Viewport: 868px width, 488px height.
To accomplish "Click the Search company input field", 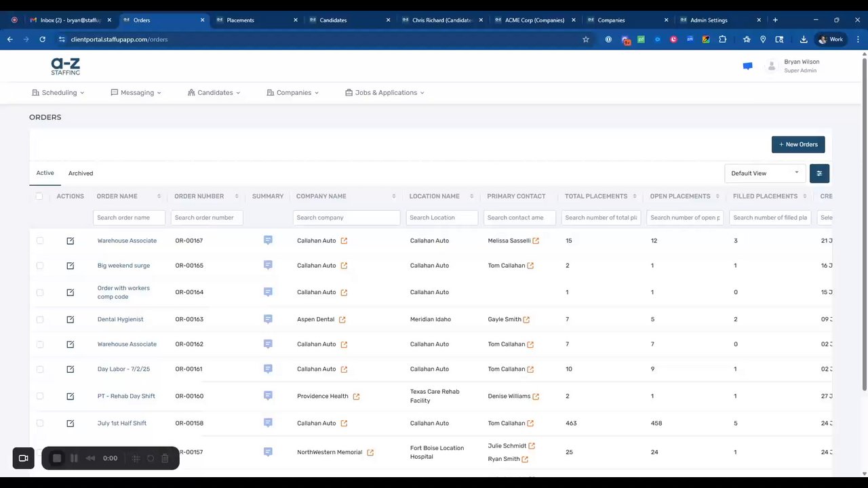I will pos(347,218).
